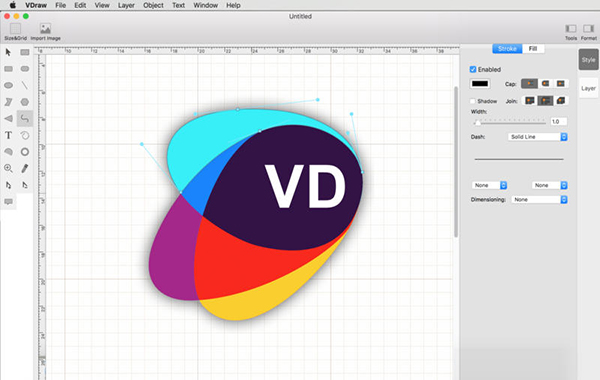
Task: Select the pencil freehand tool
Action: click(x=25, y=168)
